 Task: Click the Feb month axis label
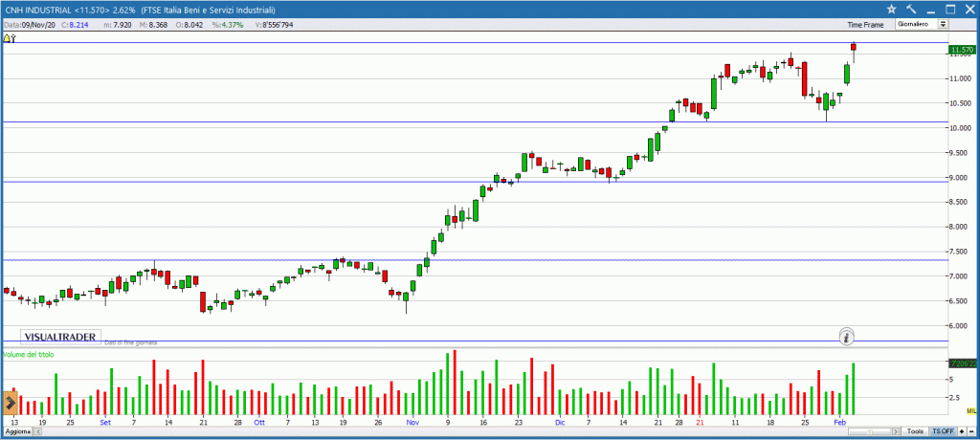(841, 423)
